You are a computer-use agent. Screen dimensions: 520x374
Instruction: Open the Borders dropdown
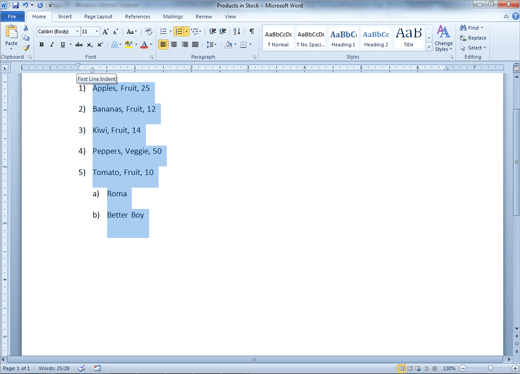[250, 45]
